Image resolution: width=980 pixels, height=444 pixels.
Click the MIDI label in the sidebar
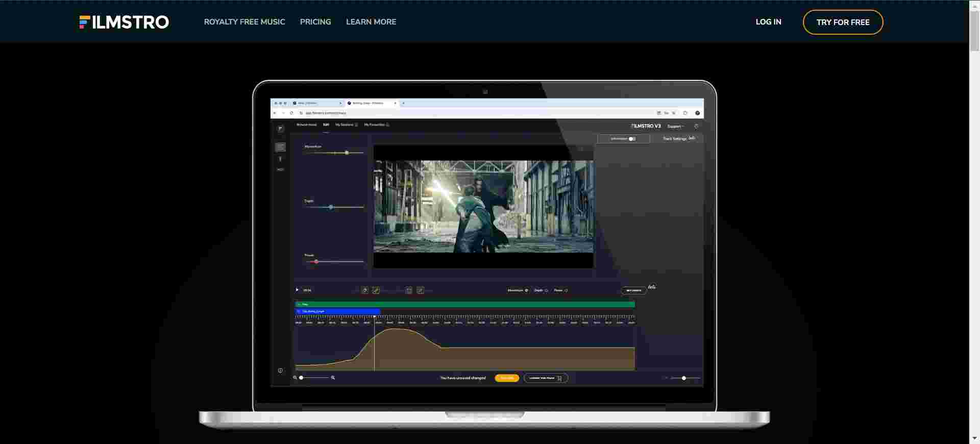click(x=280, y=169)
